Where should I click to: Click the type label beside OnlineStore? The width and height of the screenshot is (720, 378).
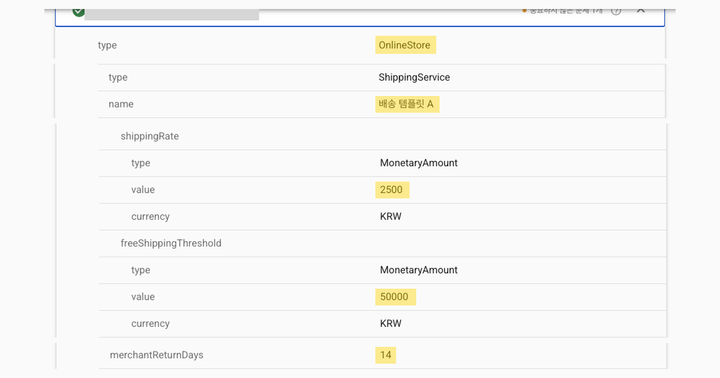pos(107,45)
